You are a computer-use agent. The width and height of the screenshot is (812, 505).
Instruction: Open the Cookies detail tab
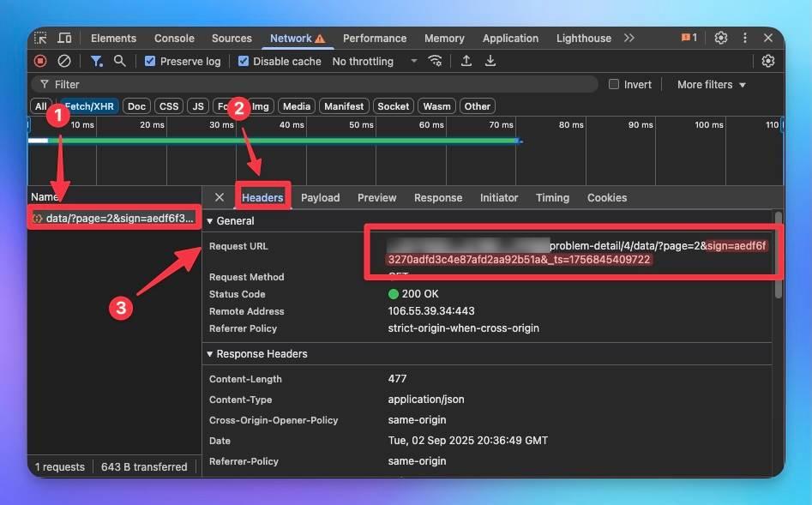pos(607,197)
